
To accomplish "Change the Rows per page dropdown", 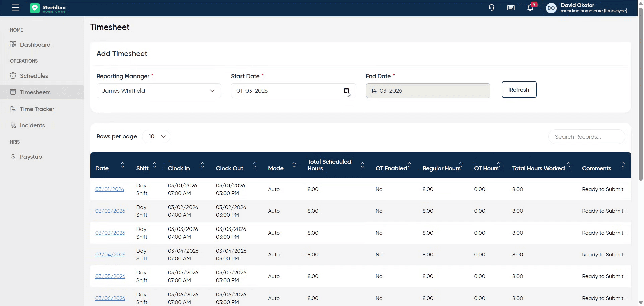I will (156, 136).
